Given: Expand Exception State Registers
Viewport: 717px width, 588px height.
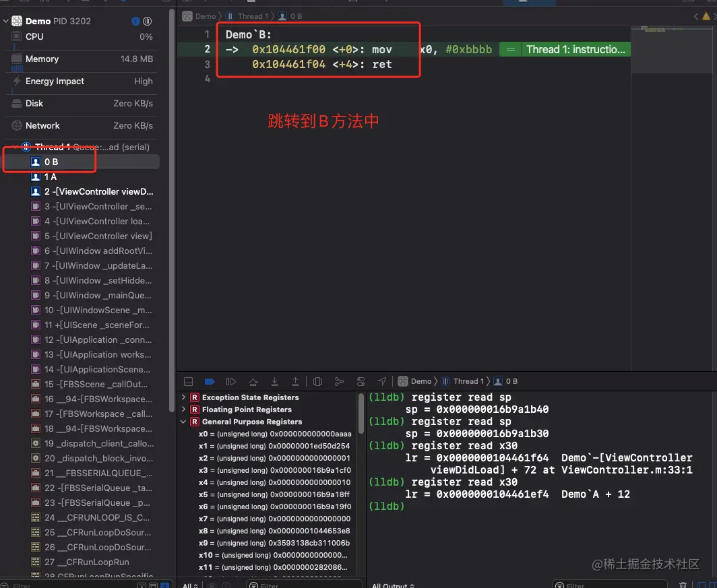Looking at the screenshot, I should (x=183, y=397).
